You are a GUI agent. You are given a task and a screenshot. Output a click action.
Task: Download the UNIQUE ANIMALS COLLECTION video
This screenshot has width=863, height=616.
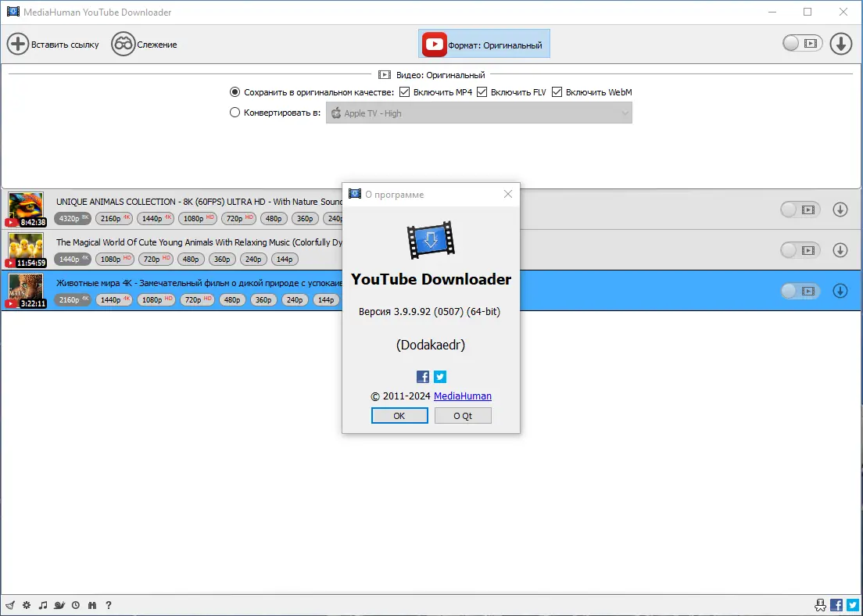point(840,210)
